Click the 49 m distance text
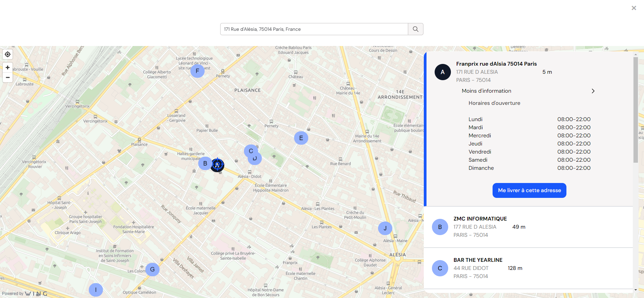The image size is (644, 298). pyautogui.click(x=519, y=227)
